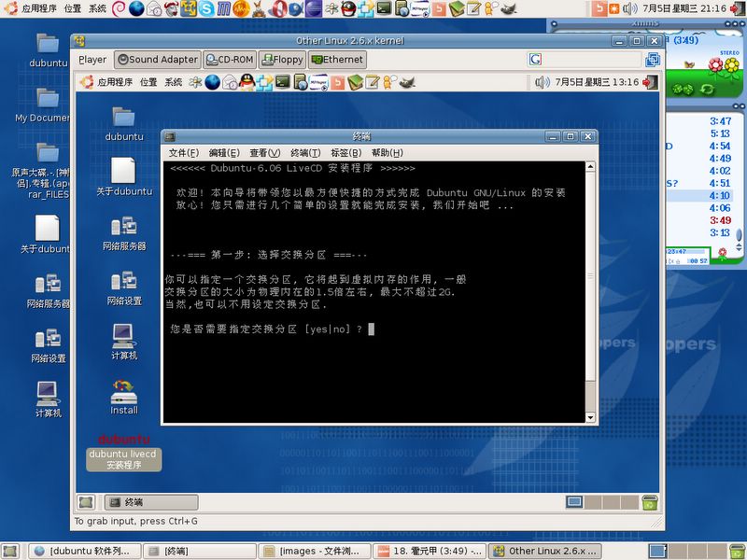The image size is (747, 560).
Task: Select guest desktop 网络设置 icon
Action: point(124,287)
